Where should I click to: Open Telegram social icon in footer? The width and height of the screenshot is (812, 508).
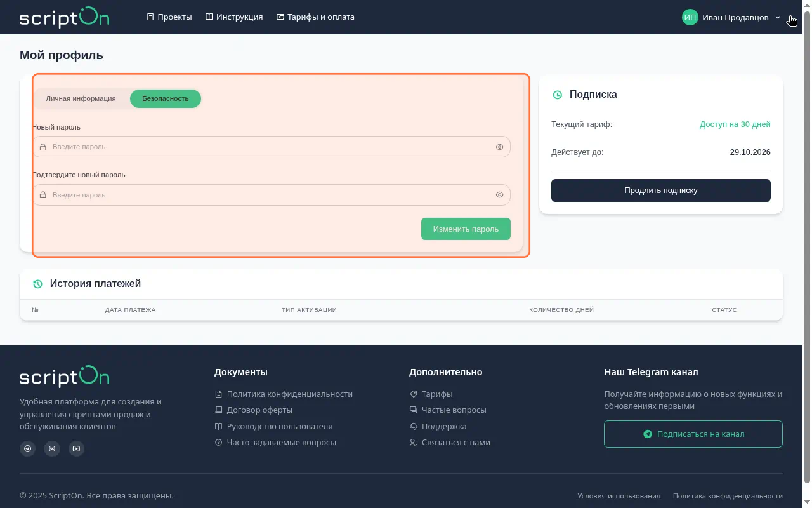(x=28, y=448)
